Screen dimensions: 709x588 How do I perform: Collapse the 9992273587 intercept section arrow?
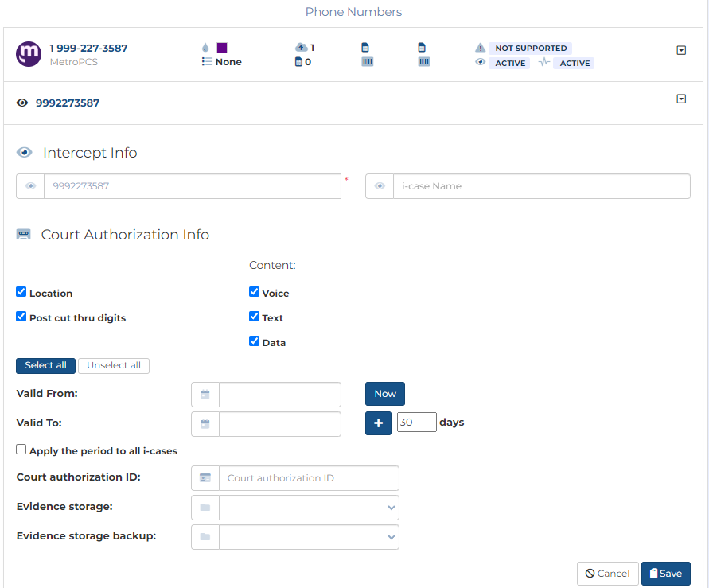pos(681,99)
